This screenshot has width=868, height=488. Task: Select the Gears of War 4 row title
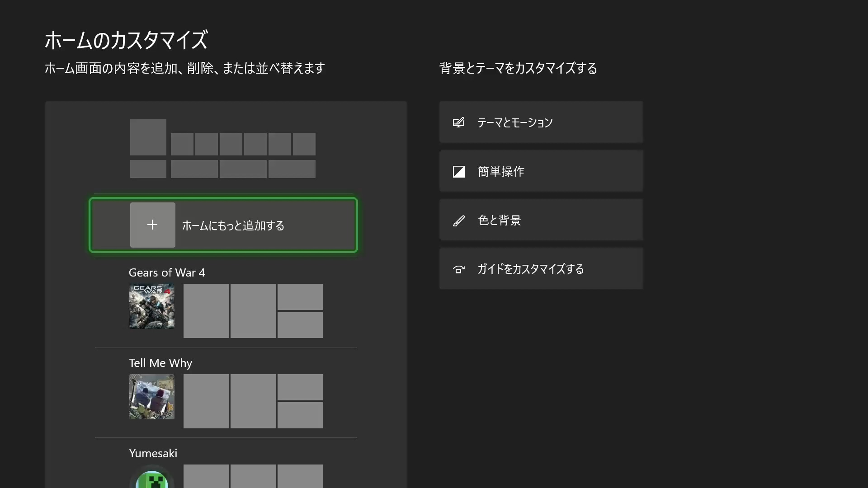tap(167, 272)
